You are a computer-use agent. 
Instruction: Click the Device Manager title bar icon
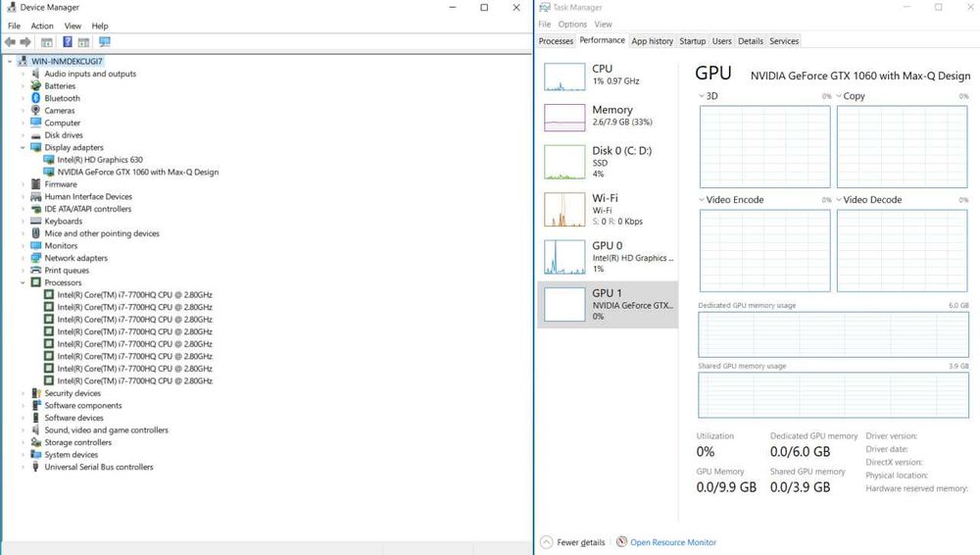pyautogui.click(x=11, y=8)
